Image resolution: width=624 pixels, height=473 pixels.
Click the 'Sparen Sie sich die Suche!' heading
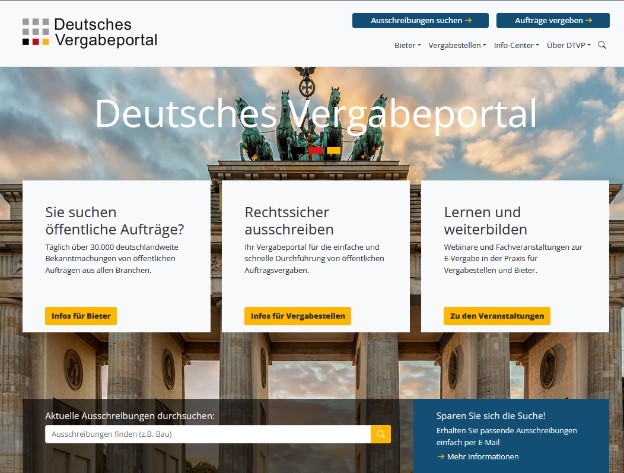coord(491,415)
